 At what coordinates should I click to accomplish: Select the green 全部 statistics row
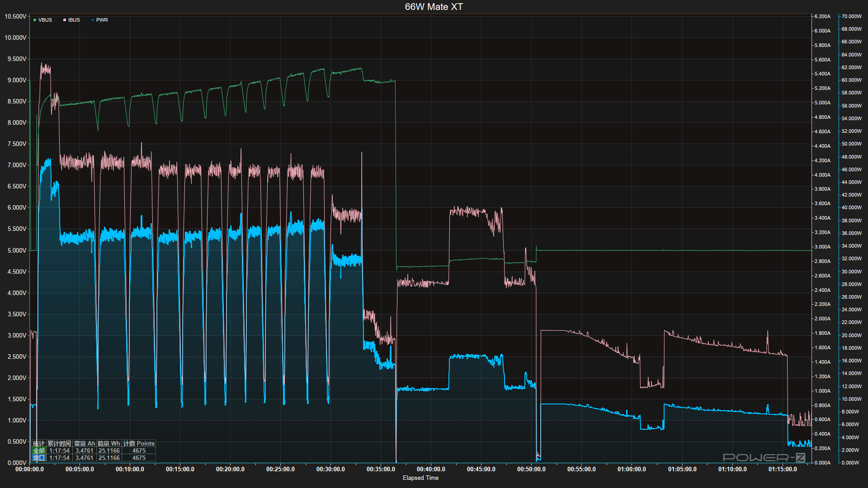tap(39, 450)
